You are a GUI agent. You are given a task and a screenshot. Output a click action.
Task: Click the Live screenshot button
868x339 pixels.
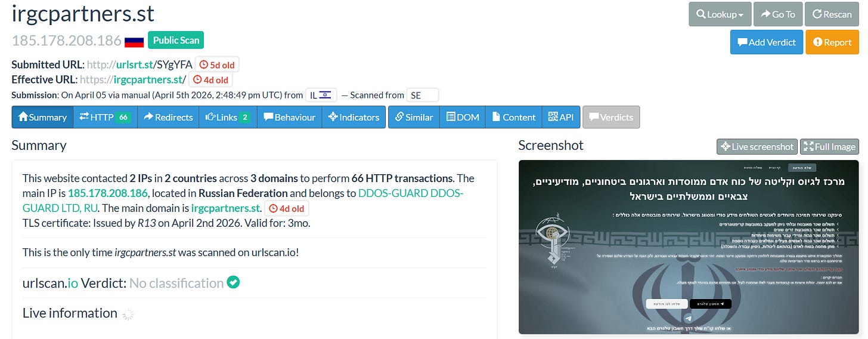pyautogui.click(x=757, y=146)
